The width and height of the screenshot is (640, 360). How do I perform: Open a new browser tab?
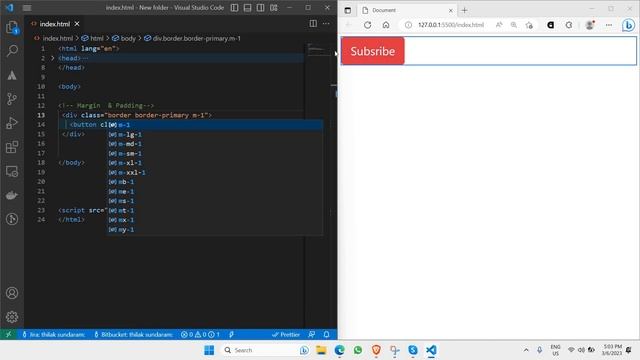(464, 10)
